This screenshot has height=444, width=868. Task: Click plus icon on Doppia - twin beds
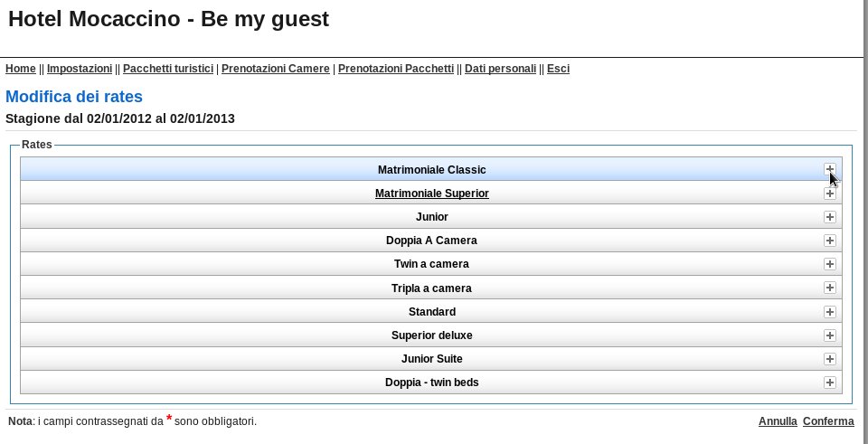829,383
